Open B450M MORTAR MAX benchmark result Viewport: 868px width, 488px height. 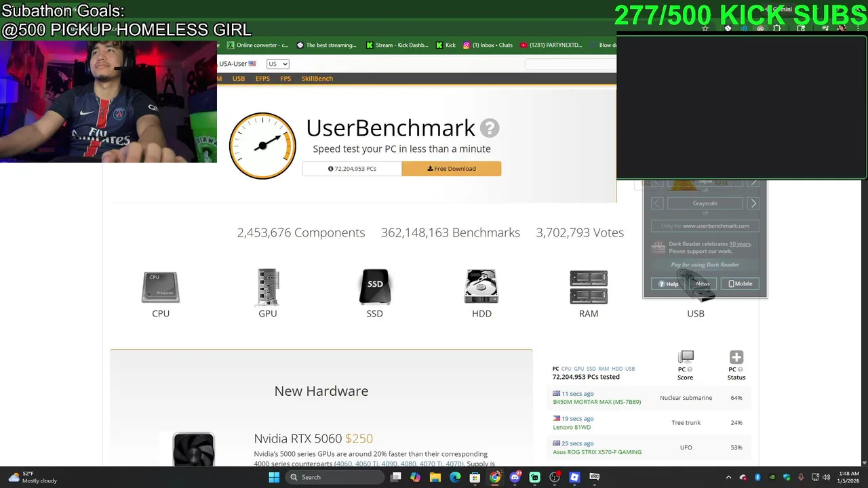coord(597,402)
